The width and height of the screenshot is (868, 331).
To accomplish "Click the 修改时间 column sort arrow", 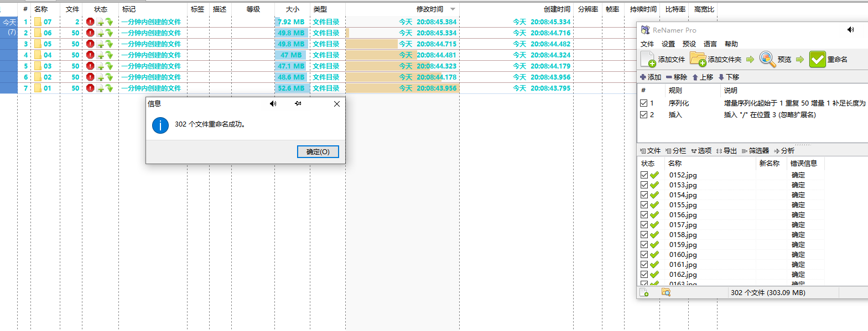I will point(453,9).
